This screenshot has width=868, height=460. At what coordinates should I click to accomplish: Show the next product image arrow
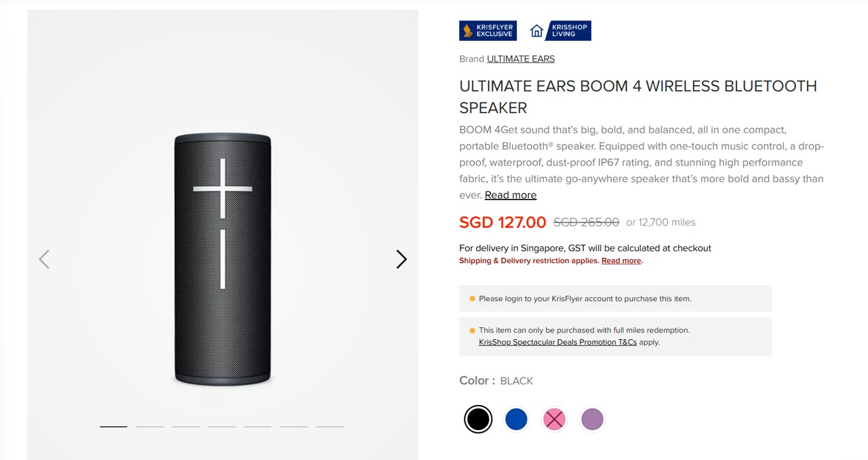click(x=401, y=259)
